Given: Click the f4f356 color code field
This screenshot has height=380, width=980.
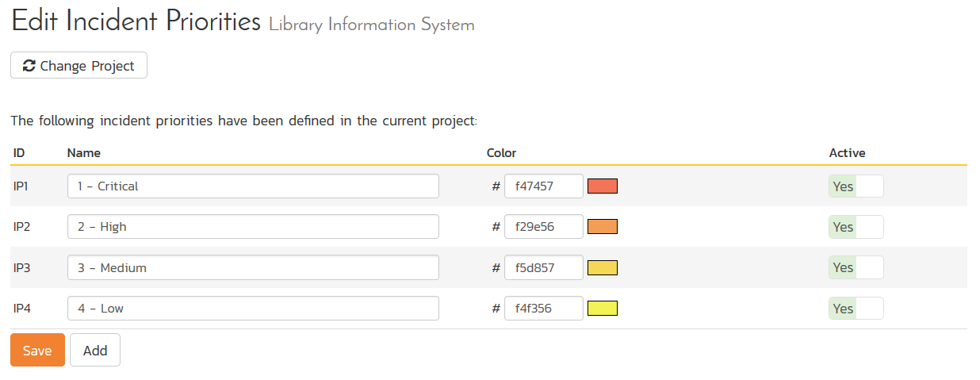Looking at the screenshot, I should coord(544,309).
